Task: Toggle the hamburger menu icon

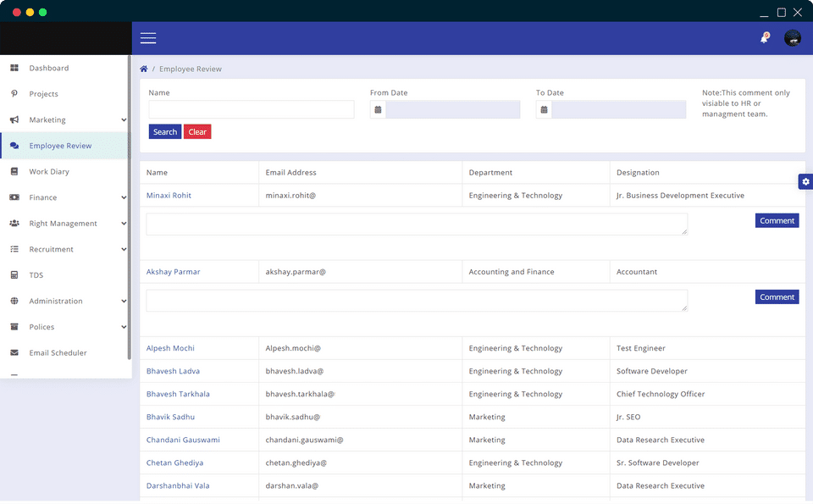Action: (147, 38)
